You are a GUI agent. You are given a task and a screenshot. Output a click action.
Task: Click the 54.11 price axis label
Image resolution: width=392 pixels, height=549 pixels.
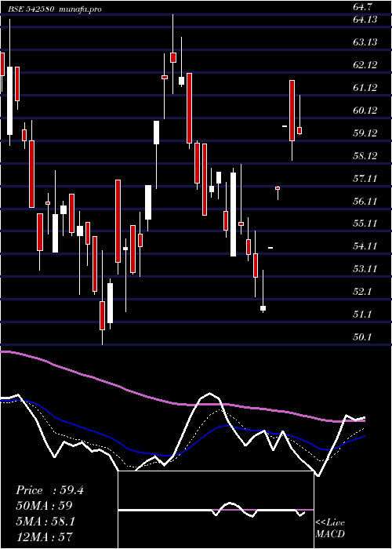[x=365, y=245]
